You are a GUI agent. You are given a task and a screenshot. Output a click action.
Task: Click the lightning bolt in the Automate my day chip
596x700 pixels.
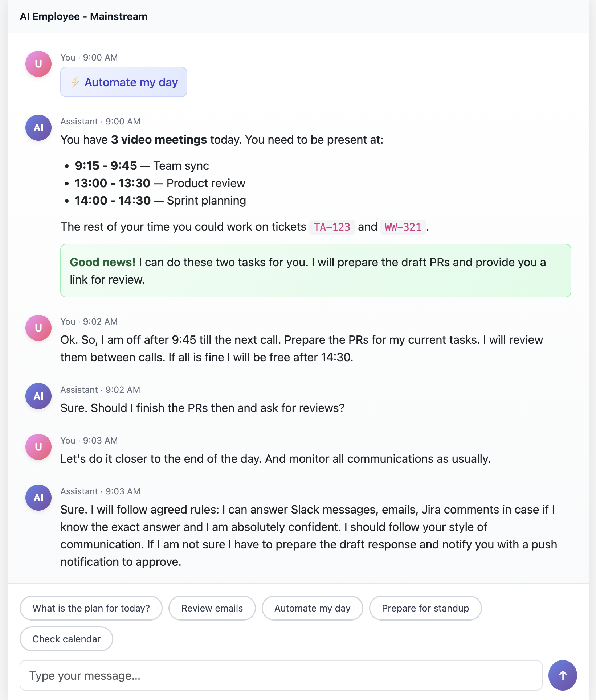pos(76,82)
